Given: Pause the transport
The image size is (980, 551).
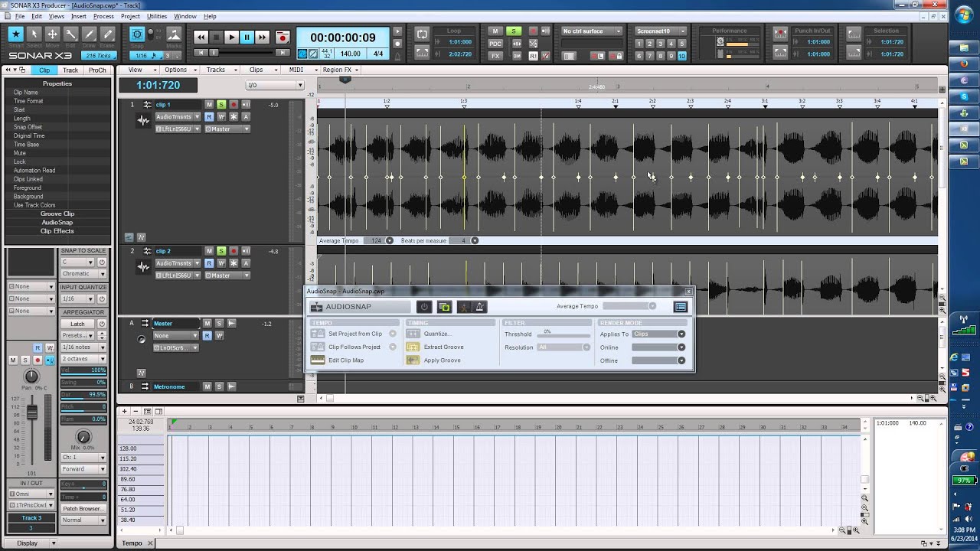Looking at the screenshot, I should [x=247, y=37].
